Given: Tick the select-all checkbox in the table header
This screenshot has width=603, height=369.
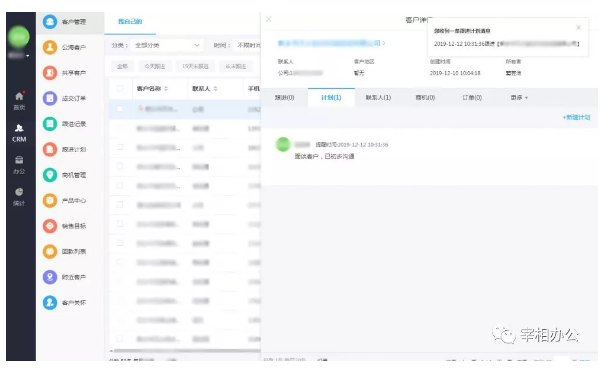Looking at the screenshot, I should (120, 88).
